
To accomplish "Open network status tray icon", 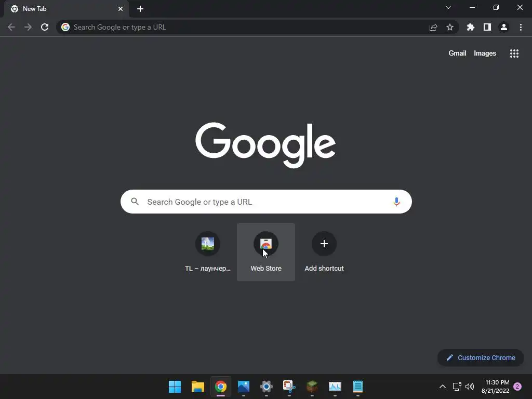I will point(457,387).
